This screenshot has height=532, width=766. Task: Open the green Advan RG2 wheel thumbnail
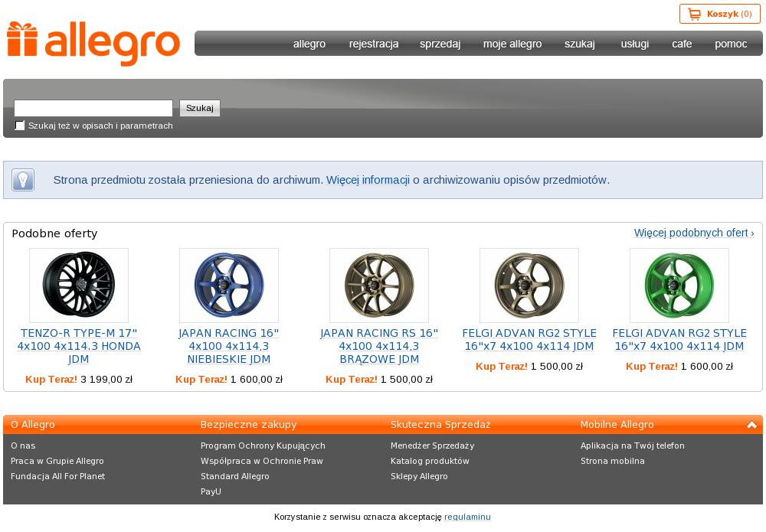click(679, 285)
